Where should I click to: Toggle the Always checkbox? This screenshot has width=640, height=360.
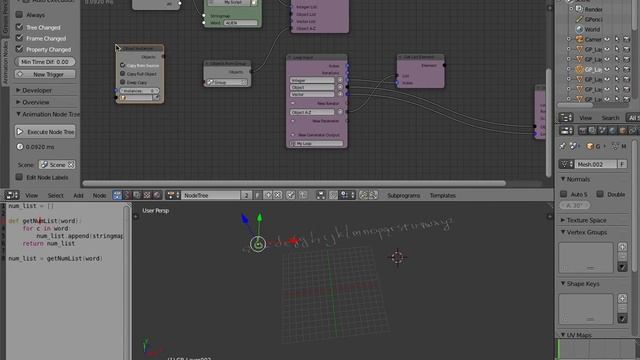19,15
